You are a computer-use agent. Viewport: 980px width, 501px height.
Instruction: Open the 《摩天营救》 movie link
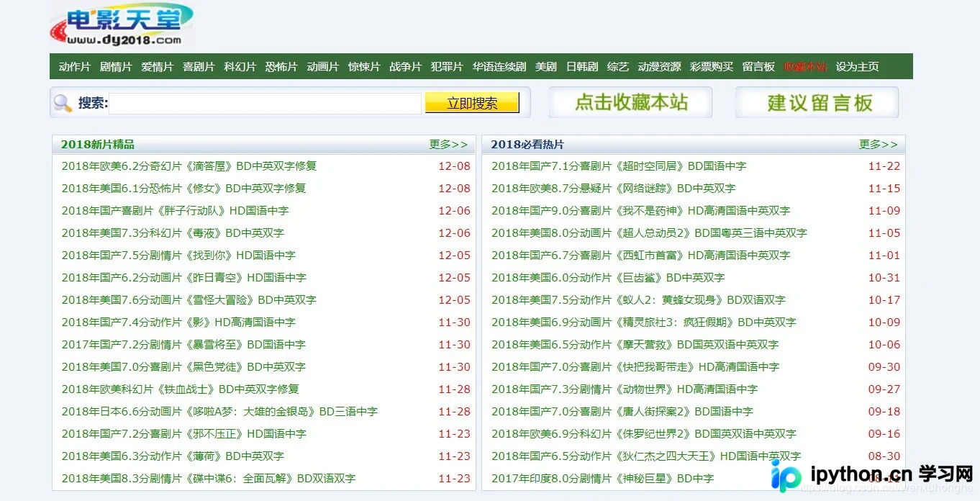tap(635, 345)
